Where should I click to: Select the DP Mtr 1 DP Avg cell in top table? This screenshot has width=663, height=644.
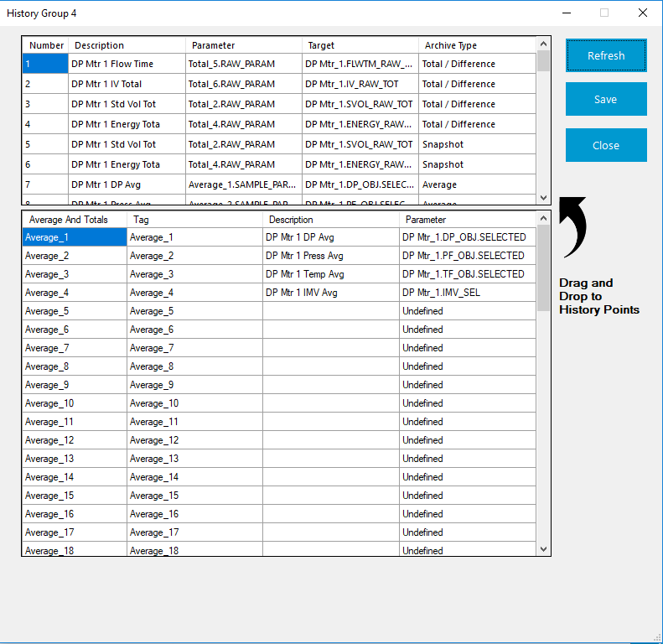tap(127, 184)
